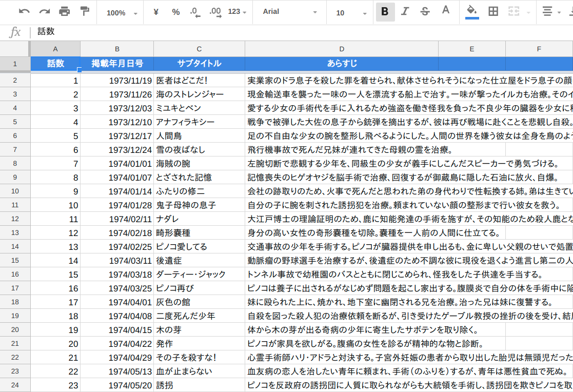Select column F header

coord(539,49)
